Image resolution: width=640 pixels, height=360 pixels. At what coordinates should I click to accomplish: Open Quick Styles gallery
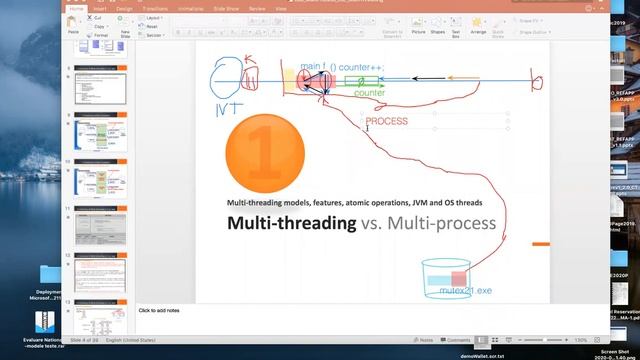[x=498, y=27]
